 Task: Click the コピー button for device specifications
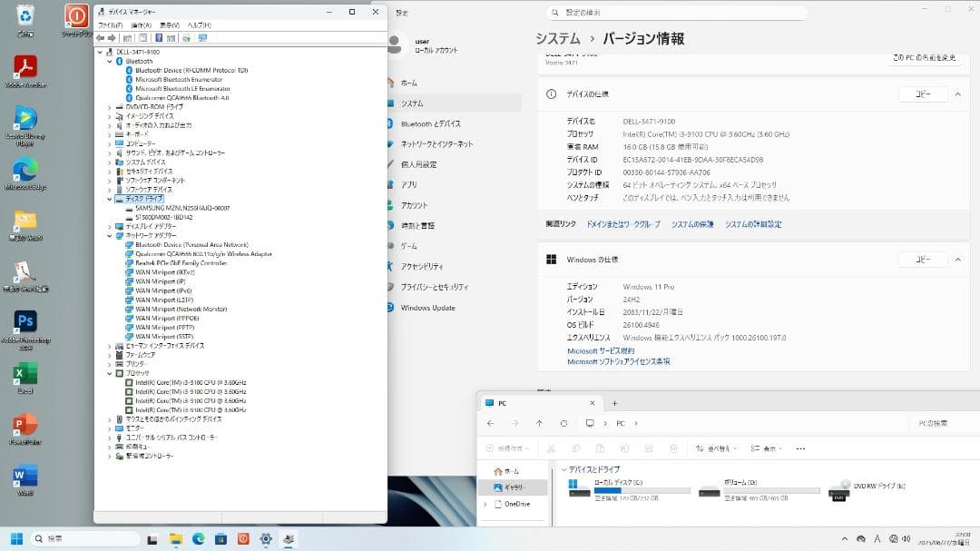pyautogui.click(x=923, y=93)
